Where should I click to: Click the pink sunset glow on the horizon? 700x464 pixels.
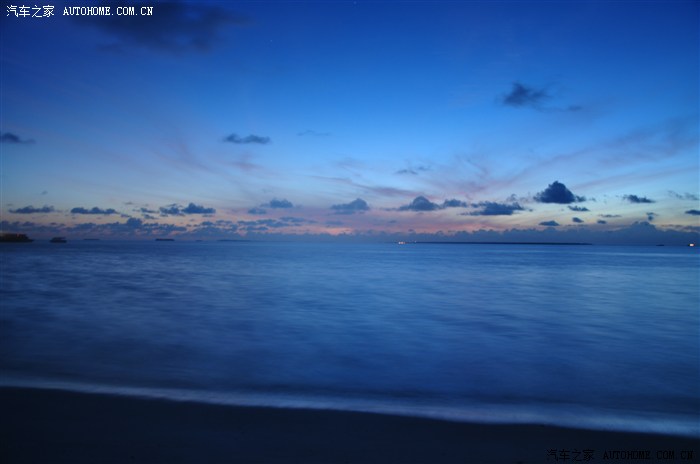pyautogui.click(x=330, y=229)
